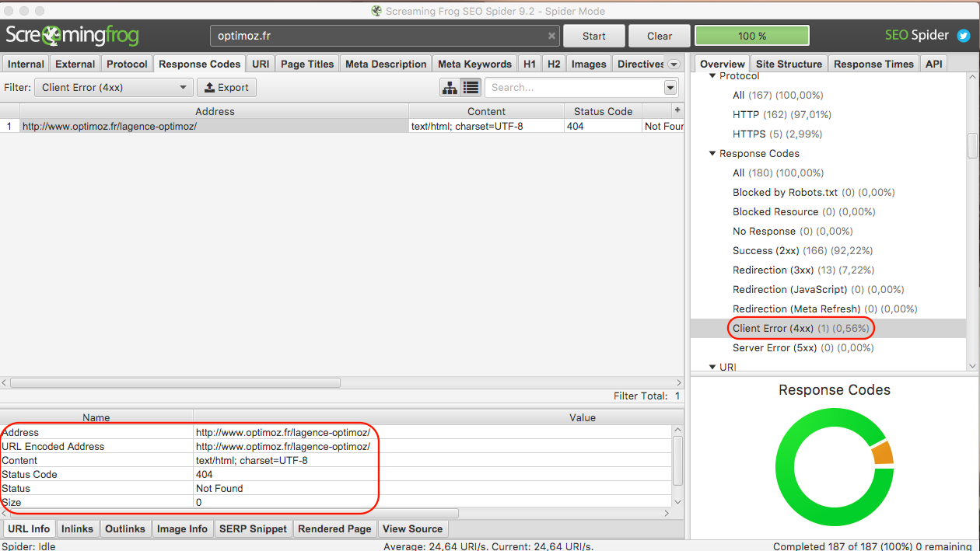Viewport: 980px width, 551px height.
Task: Open the Rendered Page bottom tab
Action: pos(335,529)
